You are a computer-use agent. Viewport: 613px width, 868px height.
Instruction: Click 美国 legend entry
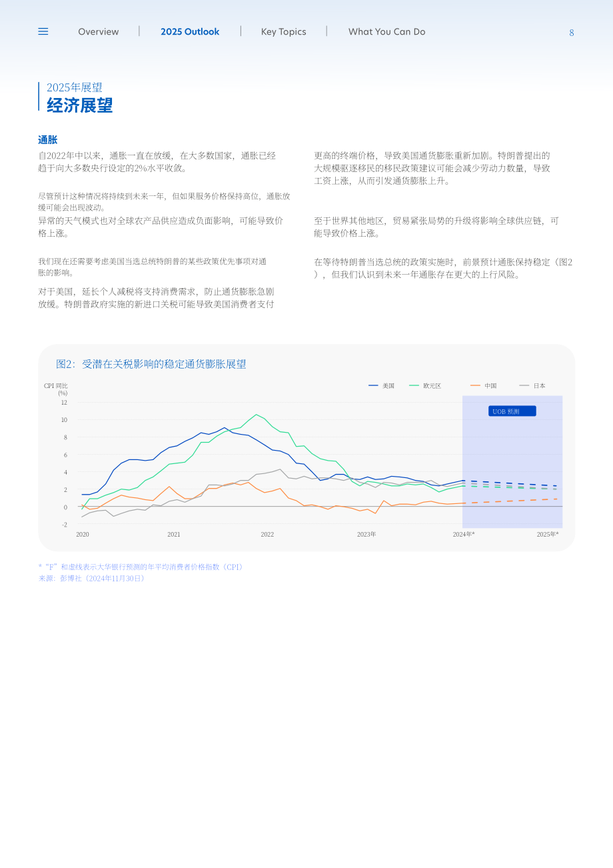click(382, 385)
